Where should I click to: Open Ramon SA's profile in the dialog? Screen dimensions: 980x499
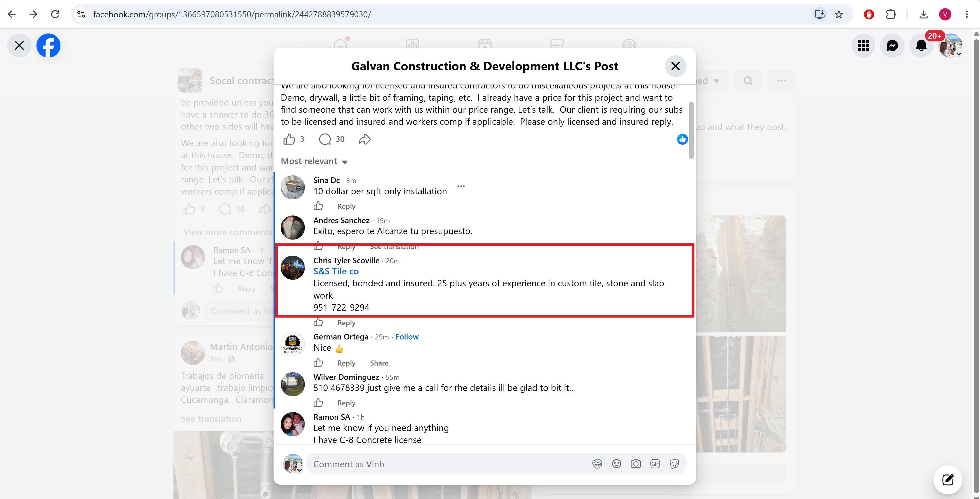click(x=331, y=417)
